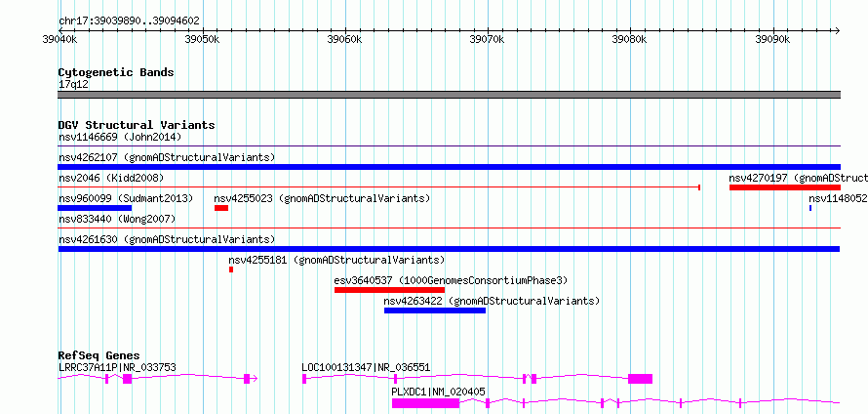
Task: Click the nsv1148052 variant label
Action: [838, 198]
